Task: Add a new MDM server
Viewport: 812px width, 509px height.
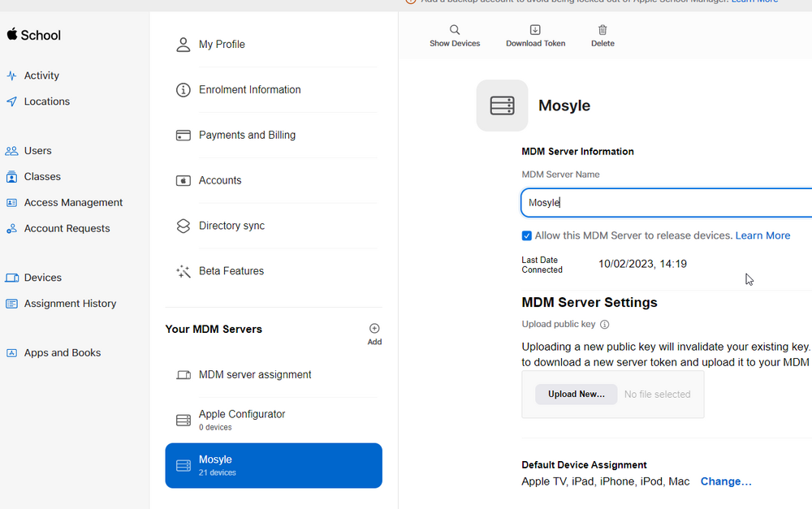Action: [374, 334]
